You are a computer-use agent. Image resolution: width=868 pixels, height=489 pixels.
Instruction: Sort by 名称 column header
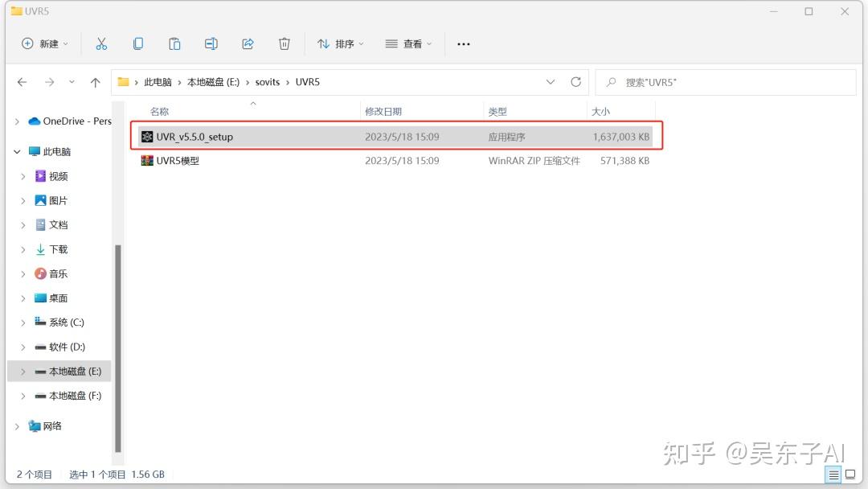(x=159, y=111)
